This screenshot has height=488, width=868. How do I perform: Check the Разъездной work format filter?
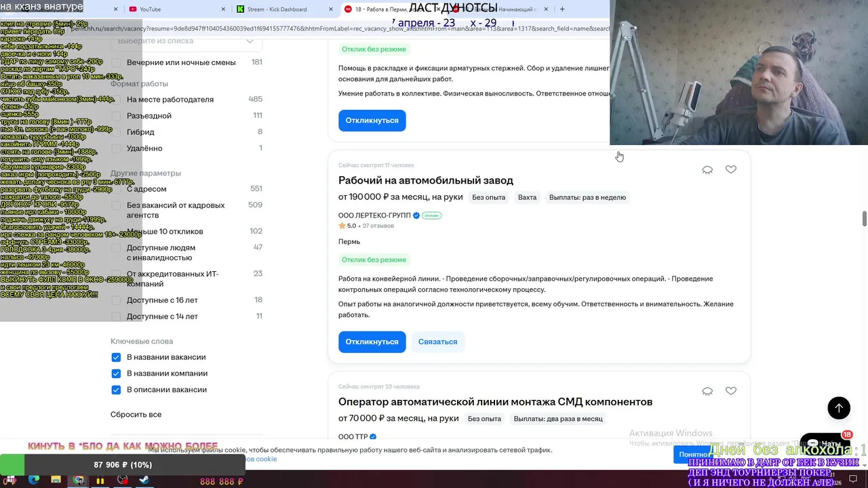coord(116,116)
